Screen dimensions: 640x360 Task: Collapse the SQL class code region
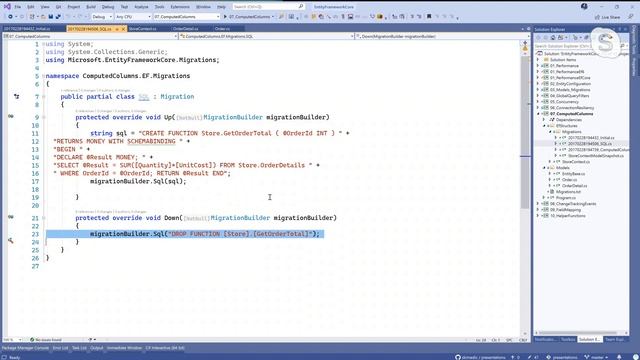[x=44, y=97]
